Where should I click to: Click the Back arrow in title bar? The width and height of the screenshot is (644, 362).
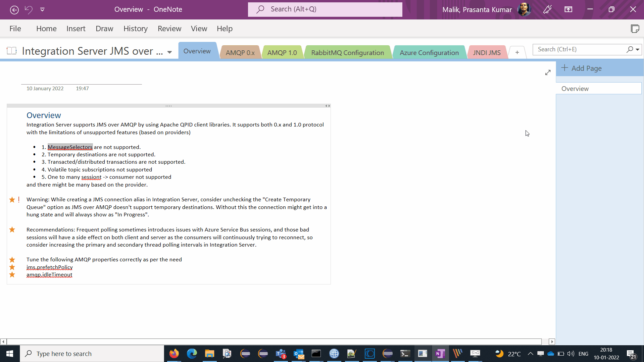click(14, 10)
